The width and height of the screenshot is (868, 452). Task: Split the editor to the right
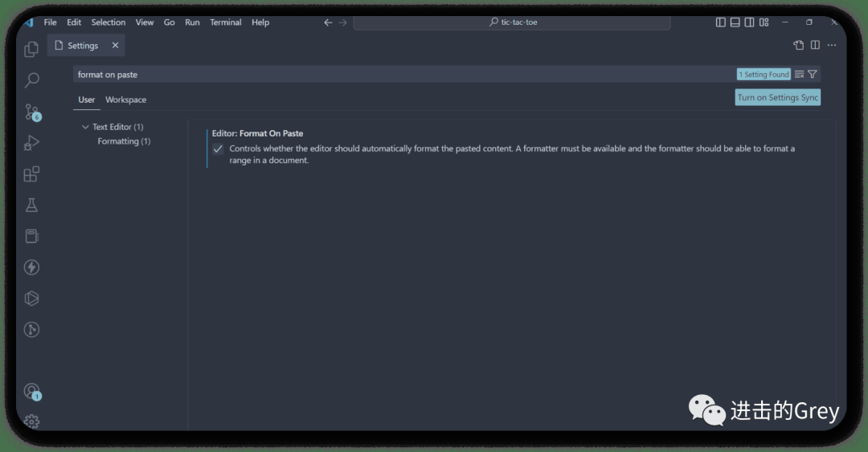click(816, 46)
